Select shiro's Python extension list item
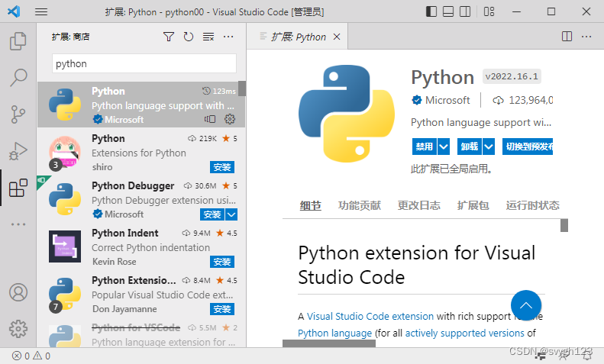This screenshot has height=364, width=604. tap(141, 153)
